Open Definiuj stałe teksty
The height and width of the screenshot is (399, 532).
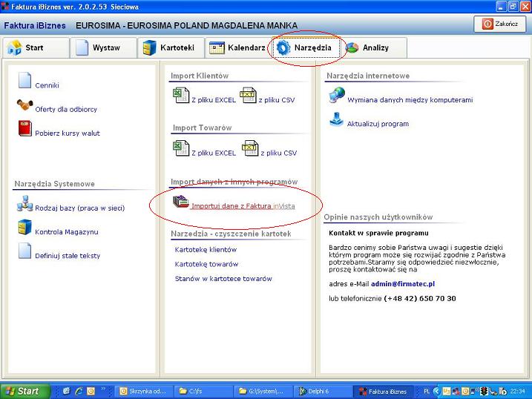click(x=68, y=256)
